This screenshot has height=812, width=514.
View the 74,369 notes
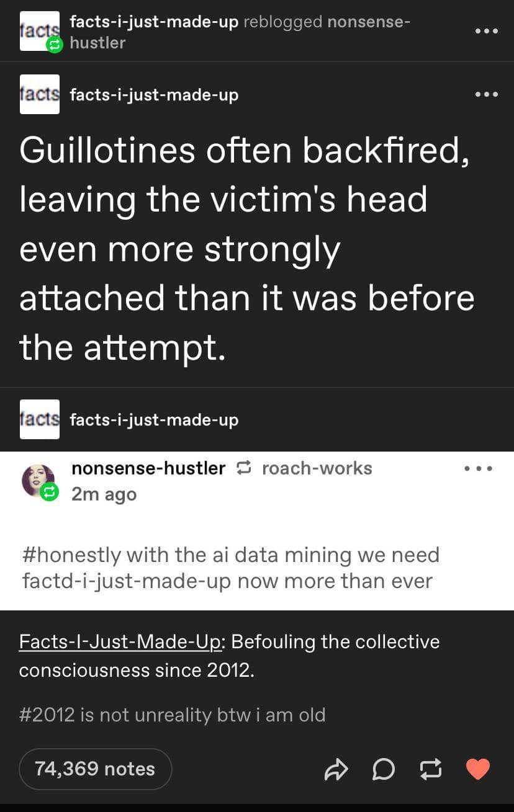tap(95, 769)
